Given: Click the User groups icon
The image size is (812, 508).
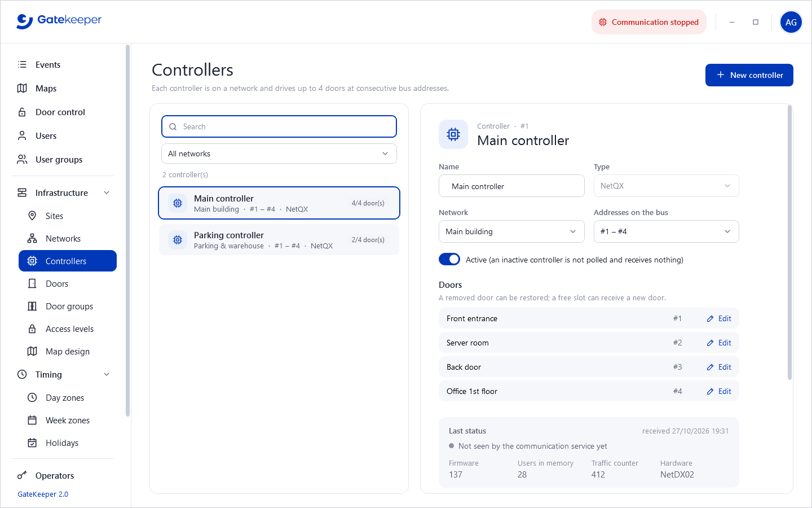Looking at the screenshot, I should (22, 159).
